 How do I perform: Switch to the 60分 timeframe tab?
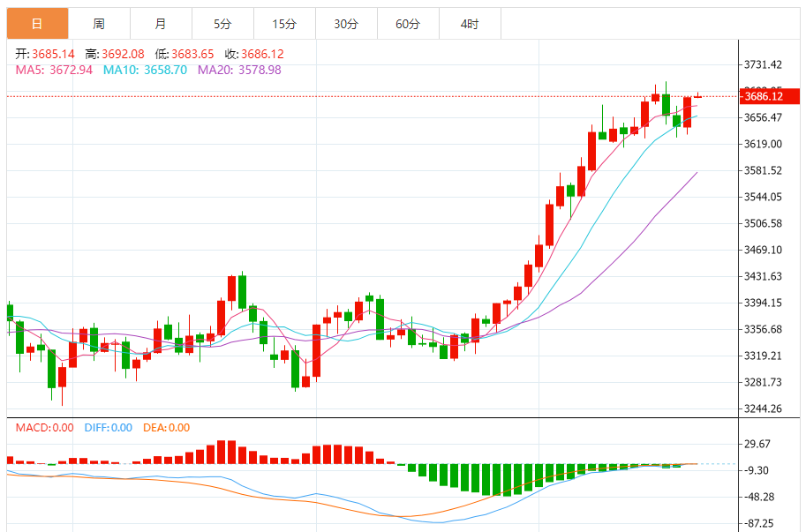tap(408, 24)
